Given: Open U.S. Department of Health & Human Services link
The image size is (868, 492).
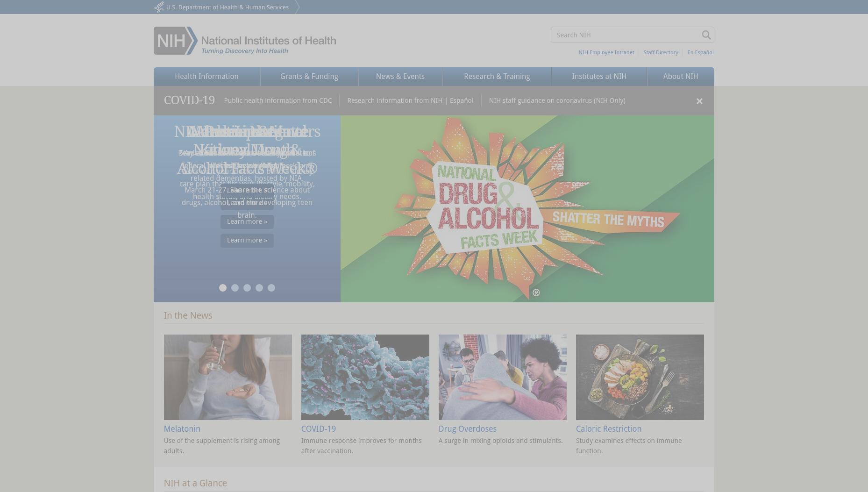Looking at the screenshot, I should (x=228, y=7).
